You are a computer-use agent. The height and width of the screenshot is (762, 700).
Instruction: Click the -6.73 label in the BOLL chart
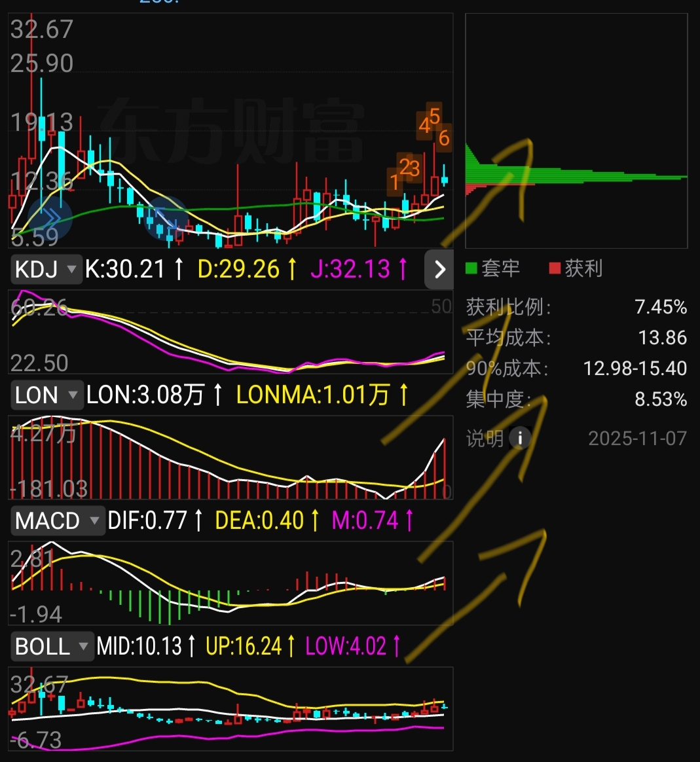tap(36, 740)
